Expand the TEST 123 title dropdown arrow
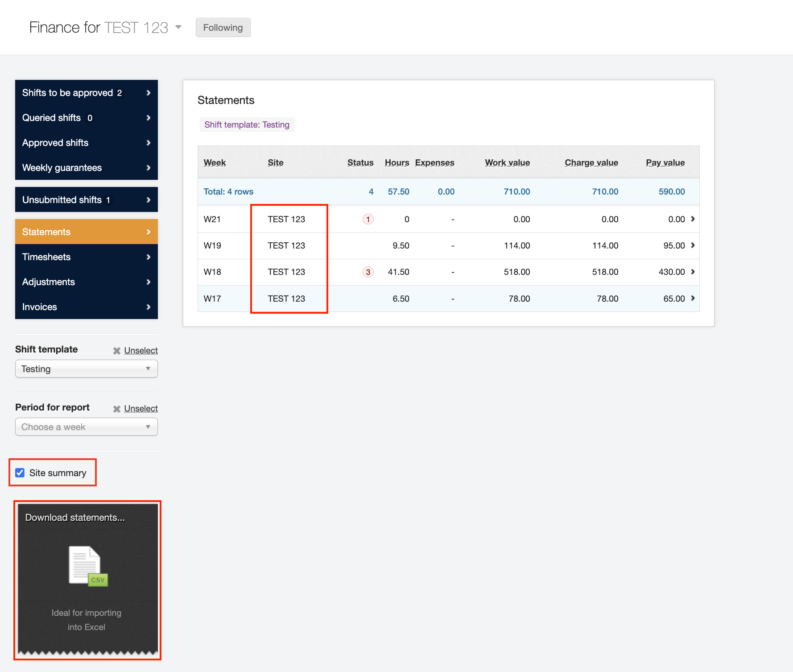The width and height of the screenshot is (793, 672). (x=178, y=28)
